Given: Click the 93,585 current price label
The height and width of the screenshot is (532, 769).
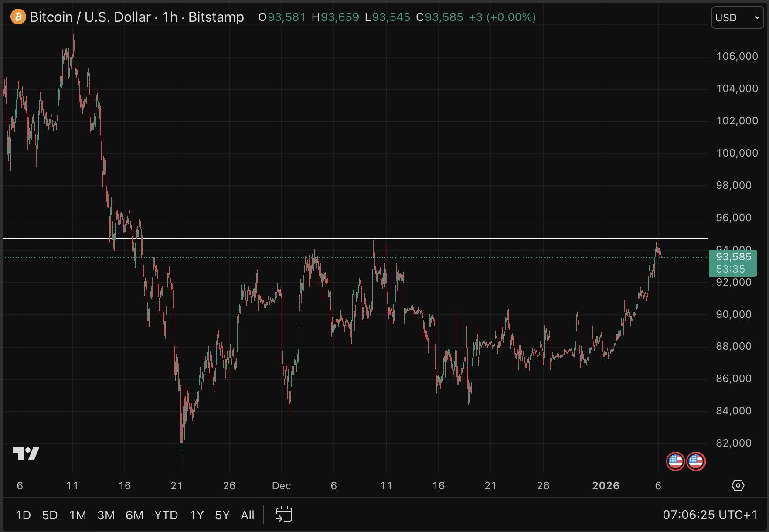Looking at the screenshot, I should pos(733,257).
